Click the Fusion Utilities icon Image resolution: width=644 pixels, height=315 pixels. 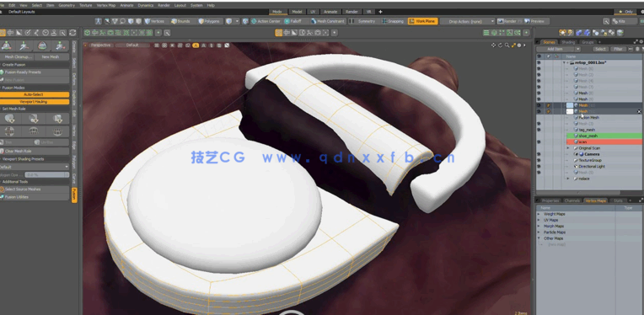(3, 197)
